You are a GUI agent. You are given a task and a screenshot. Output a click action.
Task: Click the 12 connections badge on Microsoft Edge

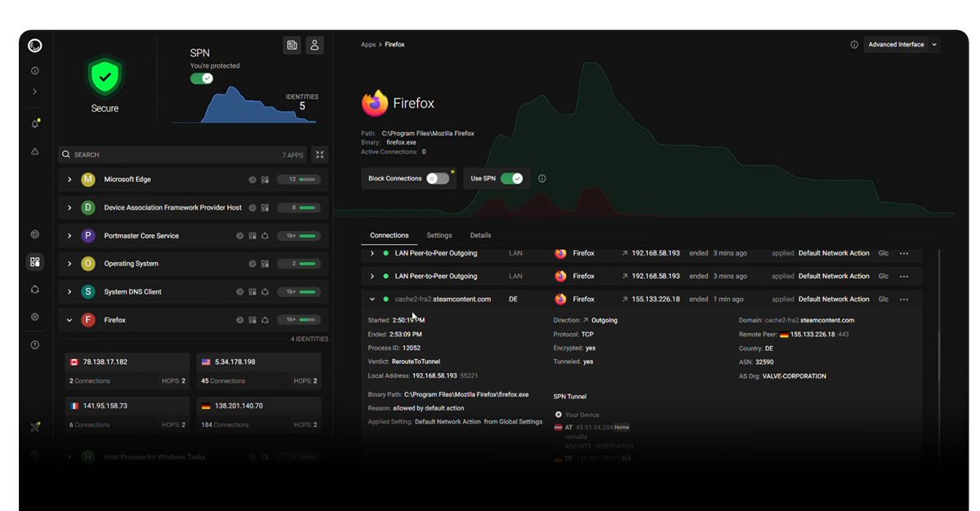pos(299,180)
